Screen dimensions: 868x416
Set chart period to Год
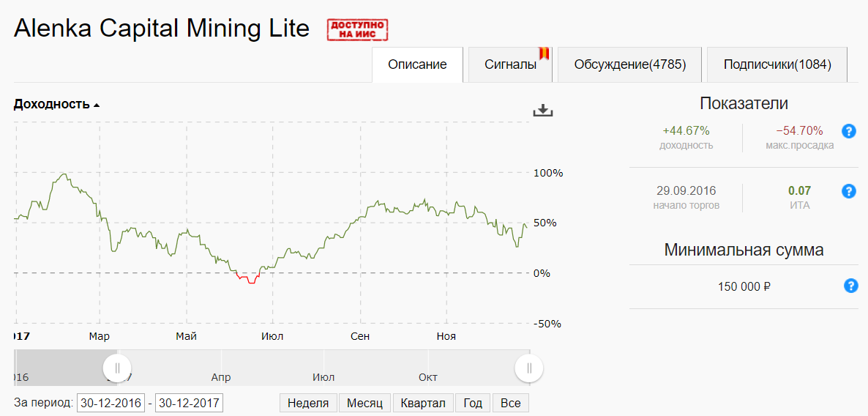[x=473, y=403]
